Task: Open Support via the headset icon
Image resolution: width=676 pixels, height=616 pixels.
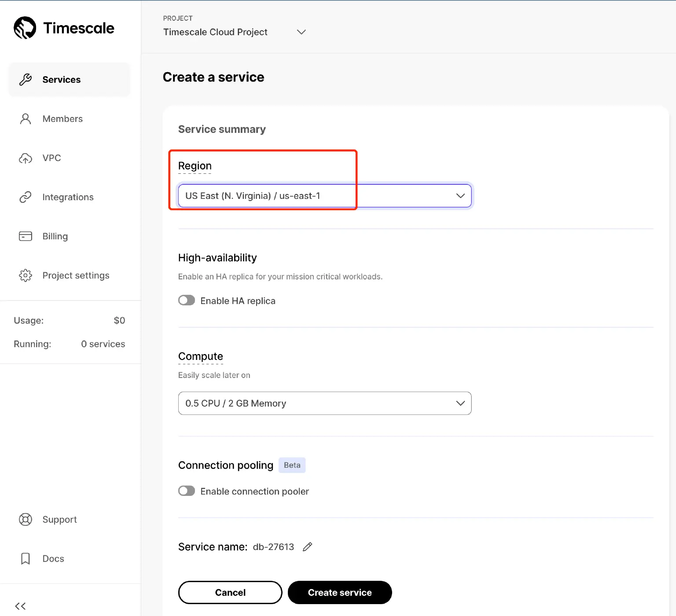Action: tap(25, 519)
